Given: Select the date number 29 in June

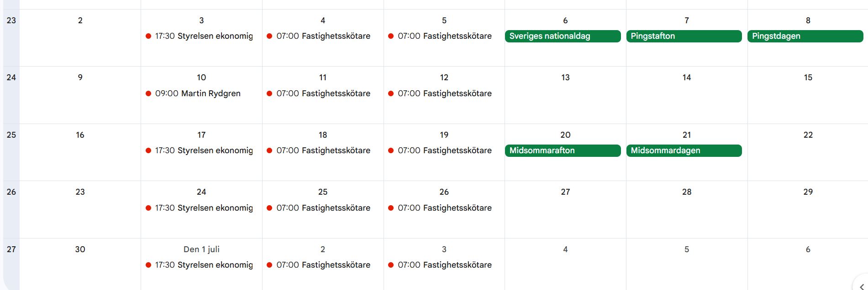Looking at the screenshot, I should [x=808, y=192].
